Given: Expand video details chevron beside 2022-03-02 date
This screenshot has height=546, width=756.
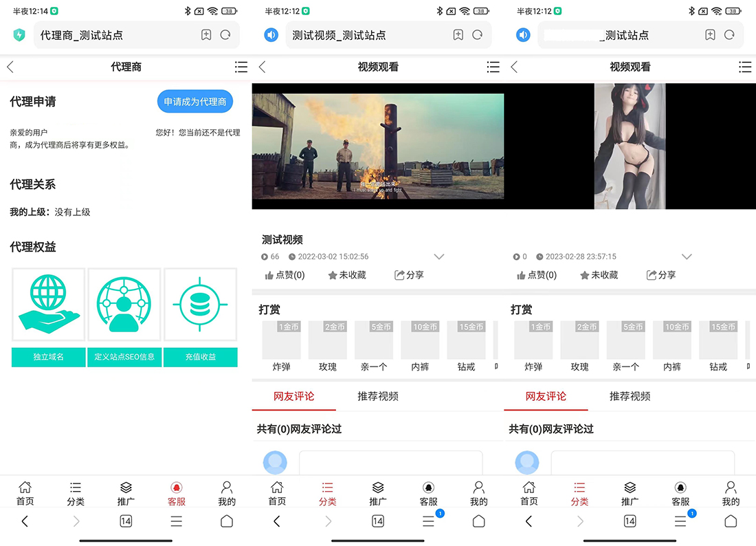Looking at the screenshot, I should coord(438,256).
